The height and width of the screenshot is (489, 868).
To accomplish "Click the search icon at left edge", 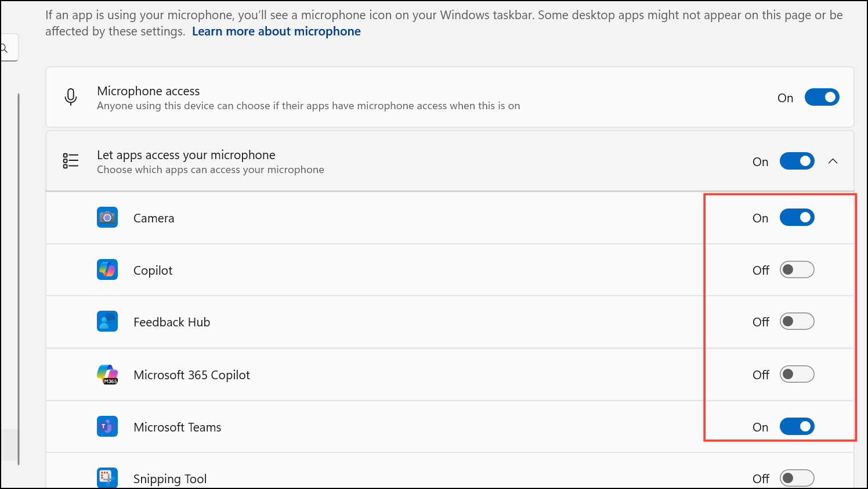I will 5,49.
